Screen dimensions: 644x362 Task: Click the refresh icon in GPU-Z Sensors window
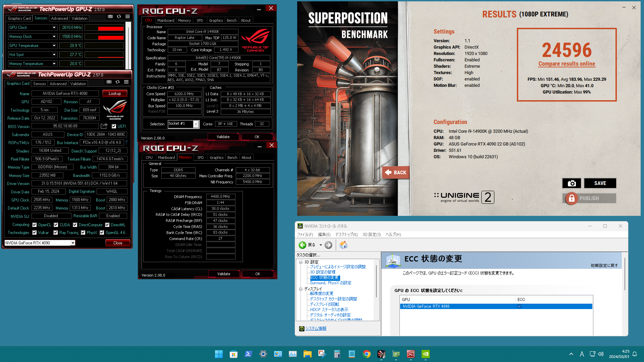click(119, 16)
